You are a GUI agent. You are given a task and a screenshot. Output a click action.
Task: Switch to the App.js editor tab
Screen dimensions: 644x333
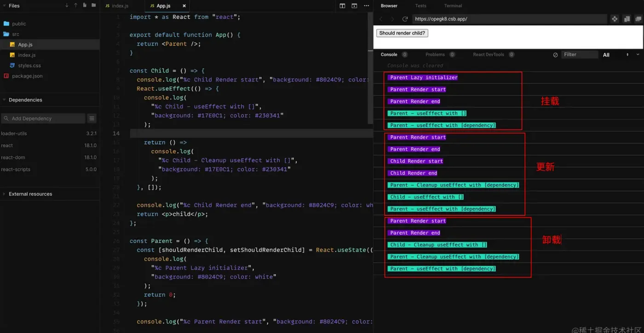163,6
